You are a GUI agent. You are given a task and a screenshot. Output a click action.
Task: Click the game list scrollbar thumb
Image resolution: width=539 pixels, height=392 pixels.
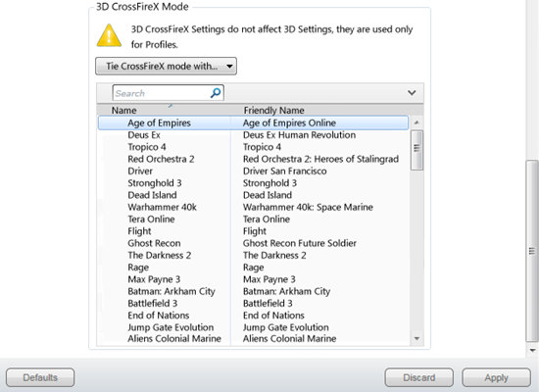pos(416,150)
